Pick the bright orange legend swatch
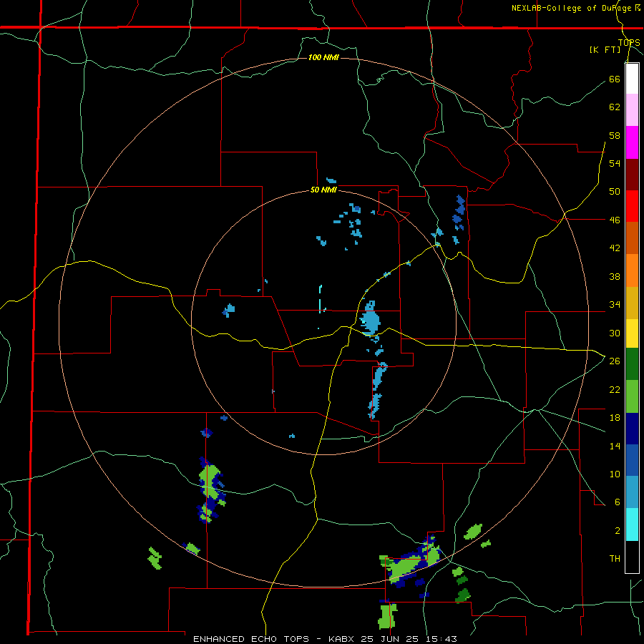The width and height of the screenshot is (644, 644). tap(632, 270)
